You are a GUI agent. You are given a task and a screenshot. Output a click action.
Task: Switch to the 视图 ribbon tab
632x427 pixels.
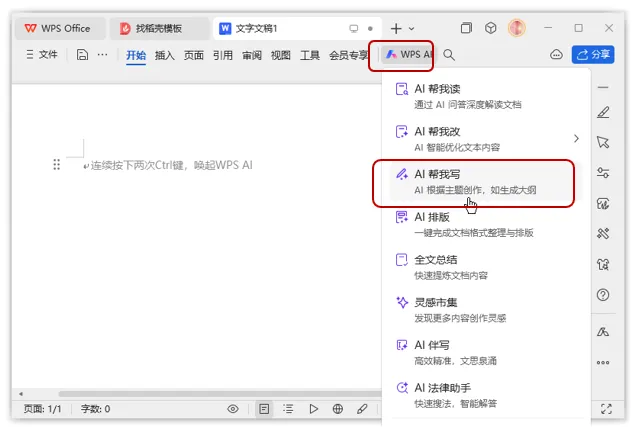coord(281,55)
